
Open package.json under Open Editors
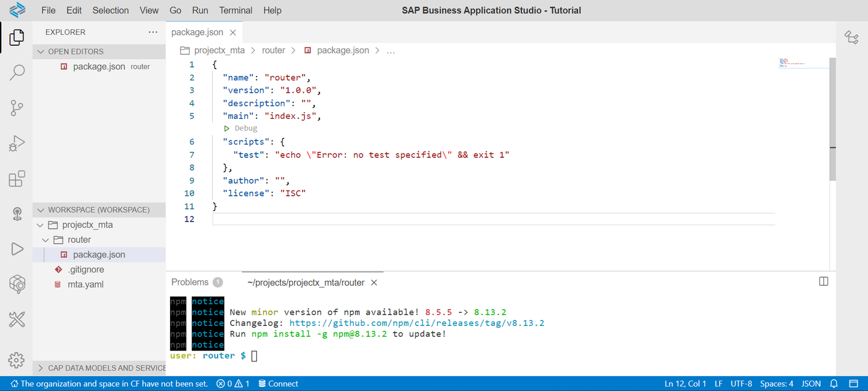[99, 67]
